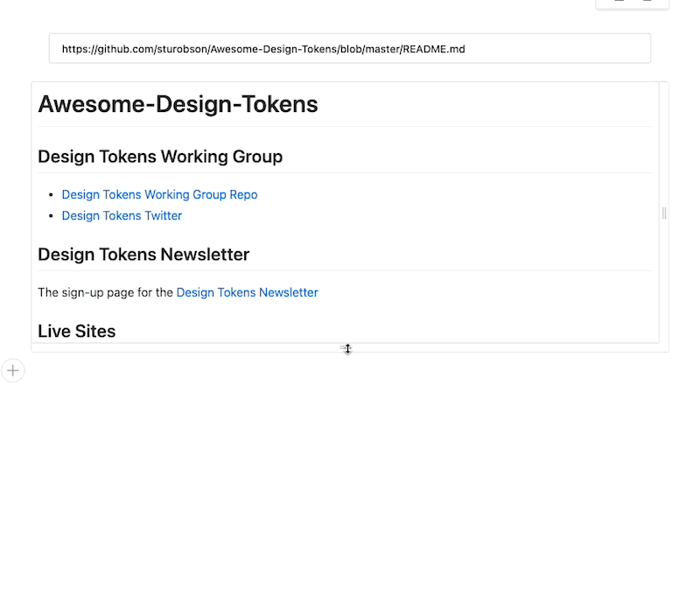Follow the Design Tokens Newsletter link
Screen dimensions: 700x609
coord(248,292)
